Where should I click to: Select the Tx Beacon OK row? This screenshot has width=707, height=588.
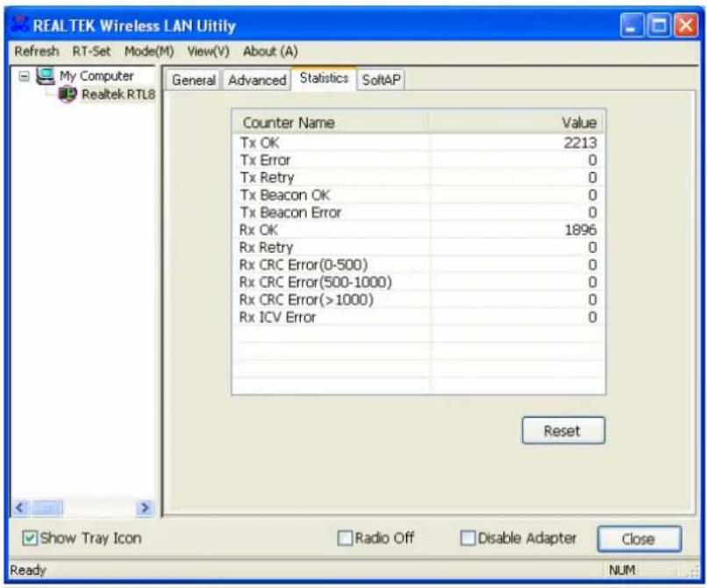(418, 195)
